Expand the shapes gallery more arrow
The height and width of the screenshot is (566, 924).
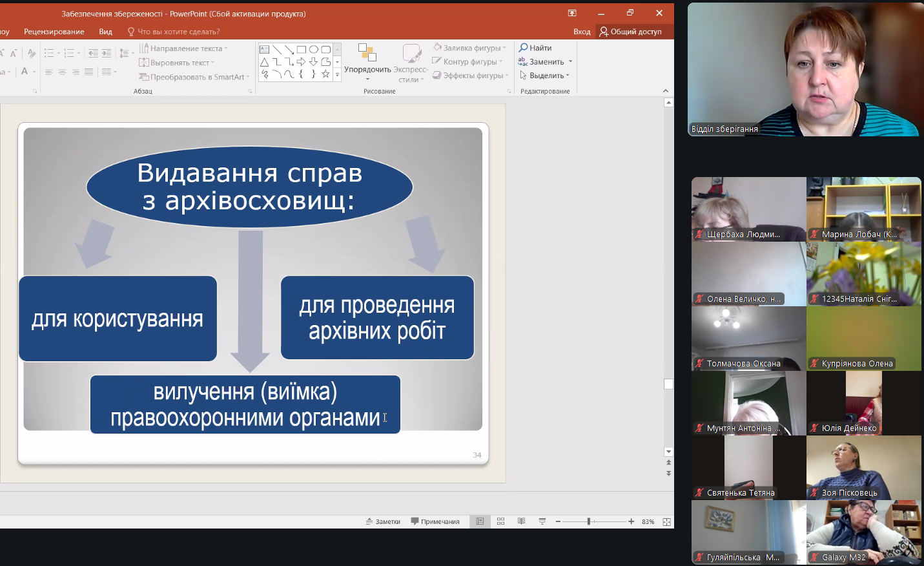click(337, 75)
